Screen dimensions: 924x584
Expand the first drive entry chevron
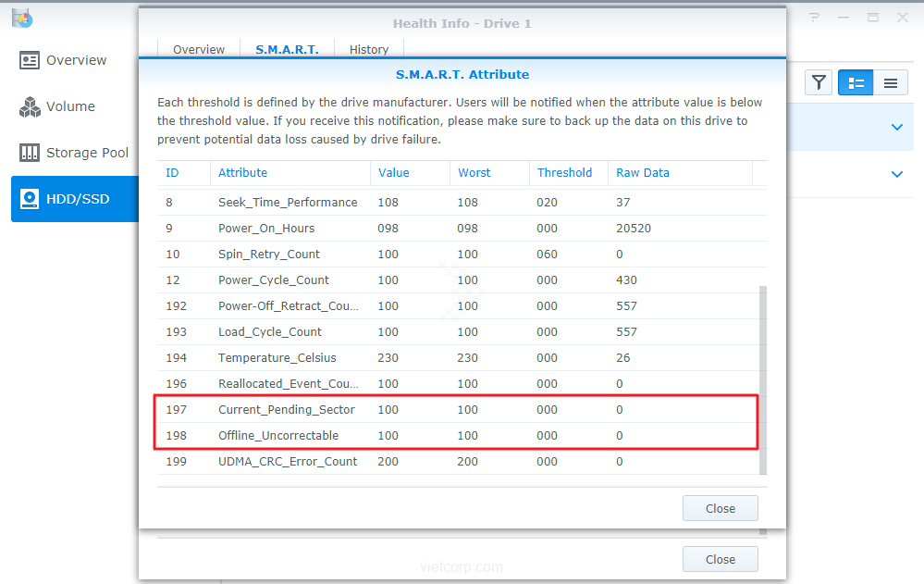pyautogui.click(x=896, y=127)
